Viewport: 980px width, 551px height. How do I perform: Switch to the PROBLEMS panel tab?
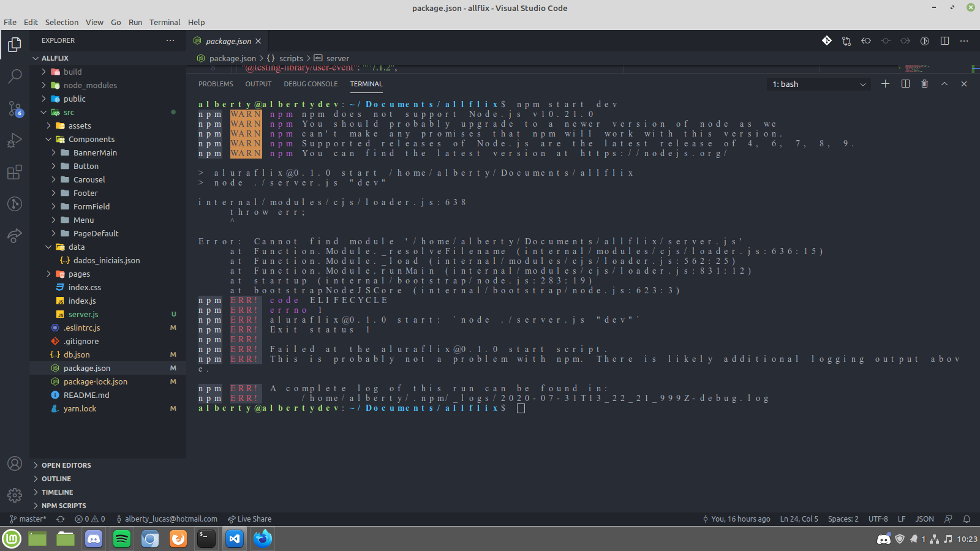216,84
